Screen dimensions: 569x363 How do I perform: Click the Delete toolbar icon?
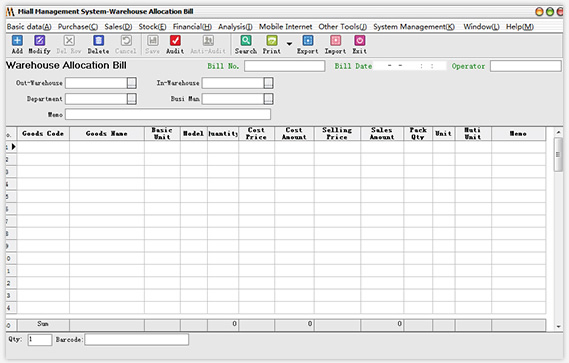click(x=98, y=40)
